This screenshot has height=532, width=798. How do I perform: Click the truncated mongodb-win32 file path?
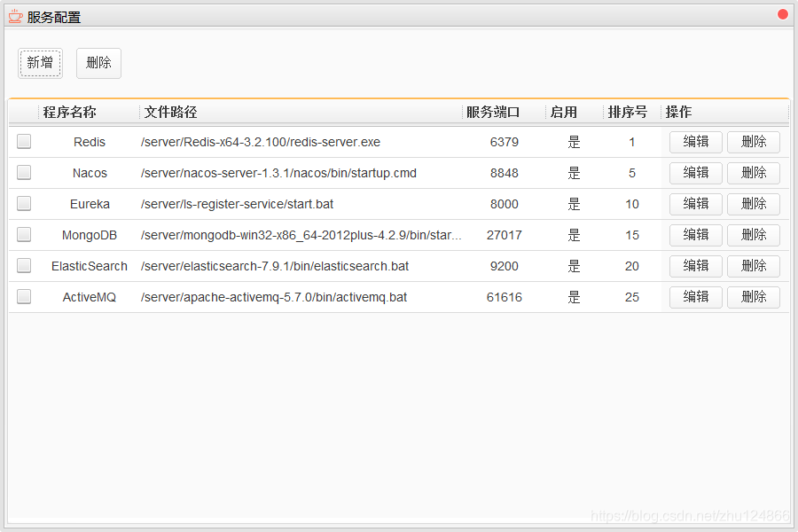[301, 235]
